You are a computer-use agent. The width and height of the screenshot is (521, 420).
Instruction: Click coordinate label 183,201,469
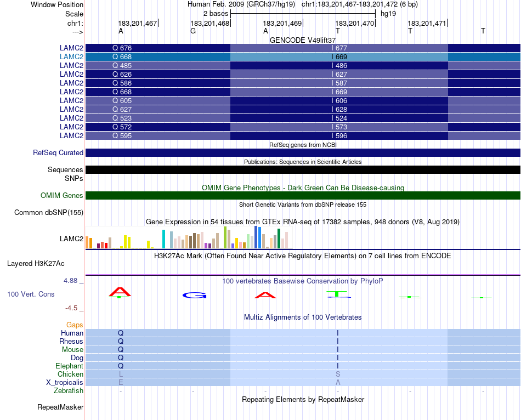[282, 23]
